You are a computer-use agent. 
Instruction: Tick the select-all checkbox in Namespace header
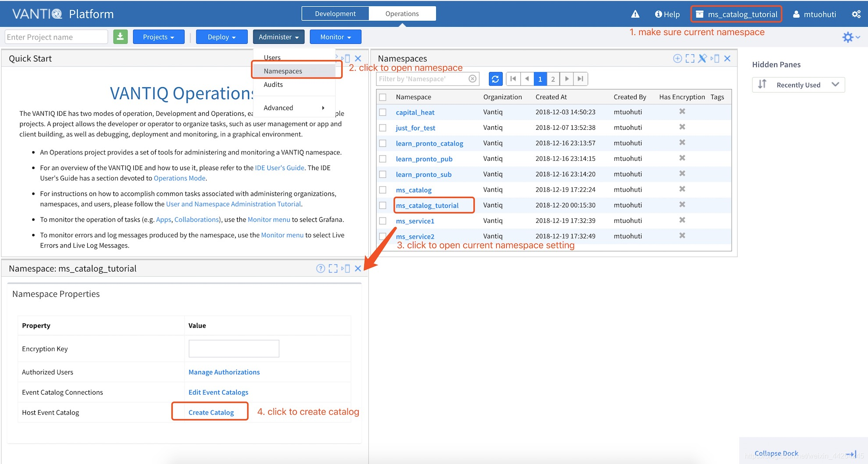click(383, 97)
